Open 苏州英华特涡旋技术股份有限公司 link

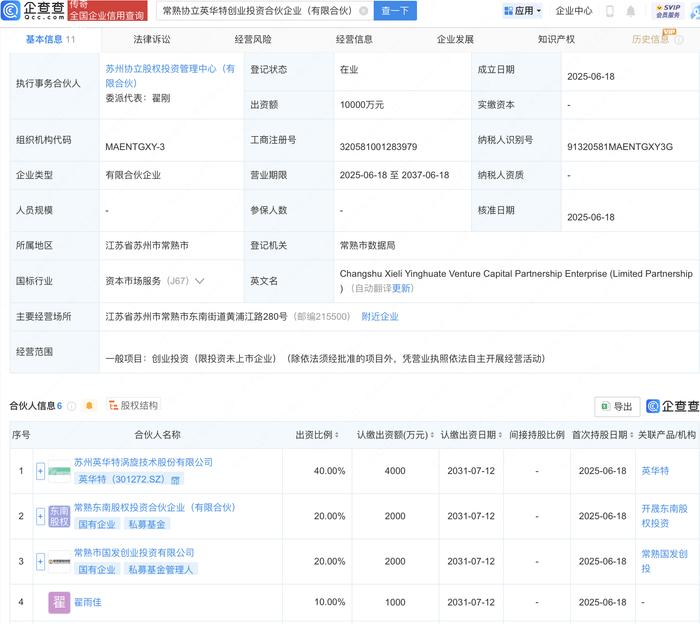(x=143, y=462)
